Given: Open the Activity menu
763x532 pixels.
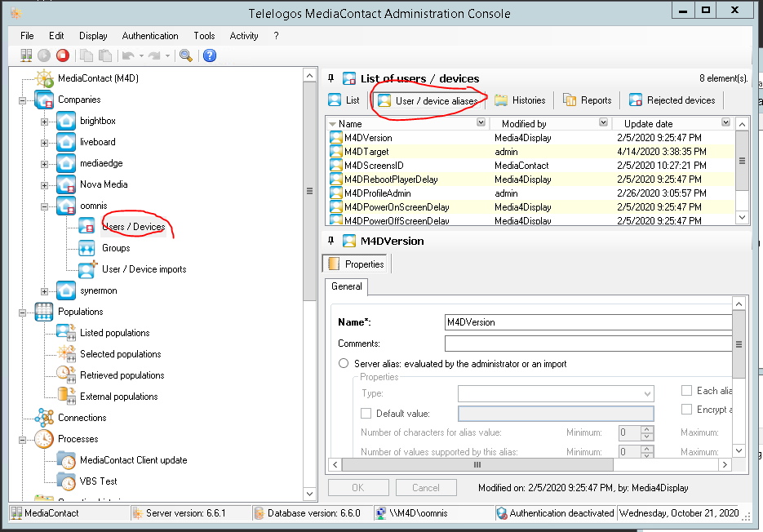Looking at the screenshot, I should [244, 36].
